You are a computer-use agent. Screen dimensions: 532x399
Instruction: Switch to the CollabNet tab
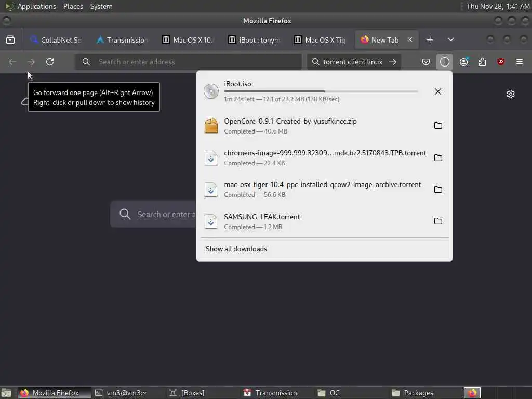56,40
